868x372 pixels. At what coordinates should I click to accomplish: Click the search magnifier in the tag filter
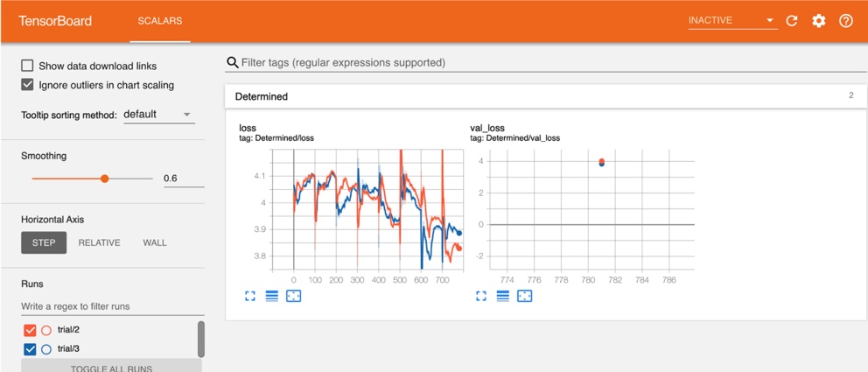pos(233,62)
